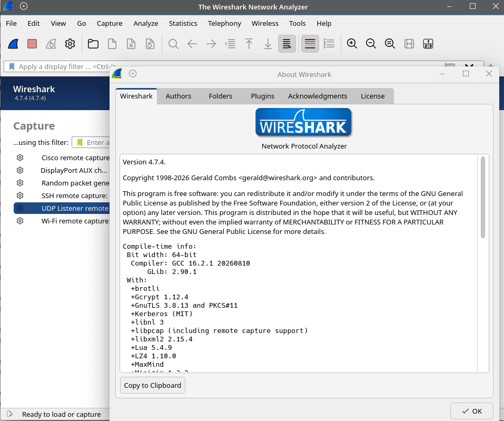Viewport: 504px width, 421px height.
Task: Open UDP Listener remote settings gear
Action: point(20,208)
